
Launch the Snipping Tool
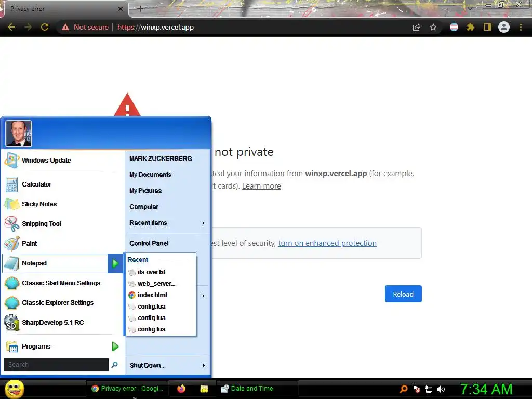tap(62, 223)
